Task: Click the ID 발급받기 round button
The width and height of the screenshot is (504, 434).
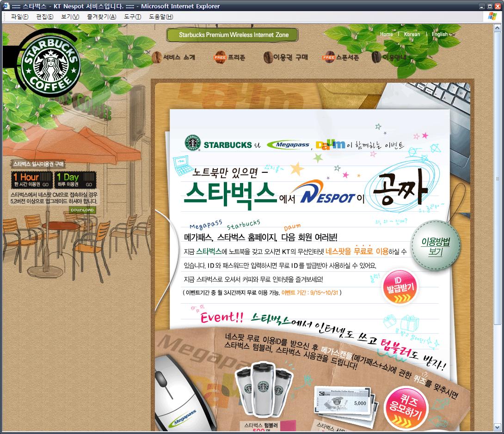Action: point(400,286)
